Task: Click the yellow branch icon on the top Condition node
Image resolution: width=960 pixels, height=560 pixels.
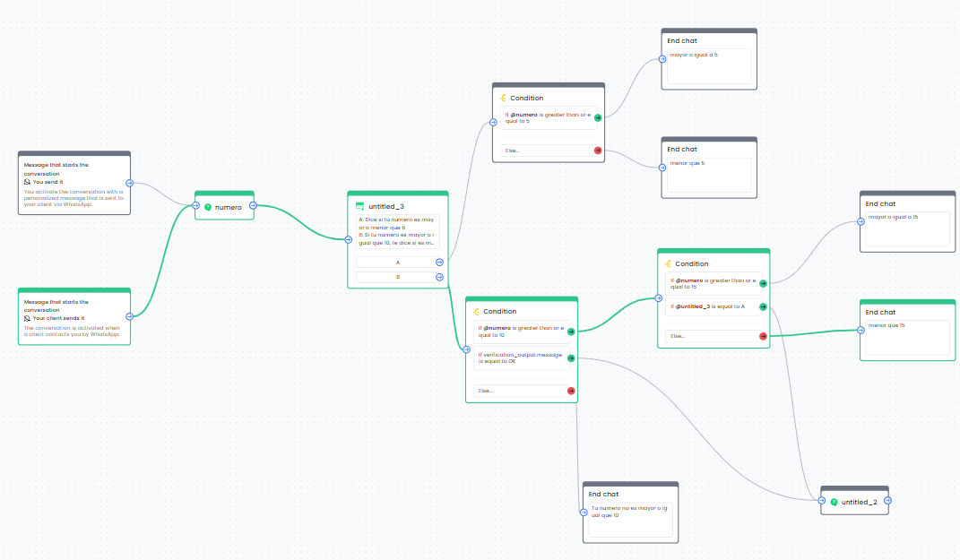Action: pyautogui.click(x=501, y=98)
